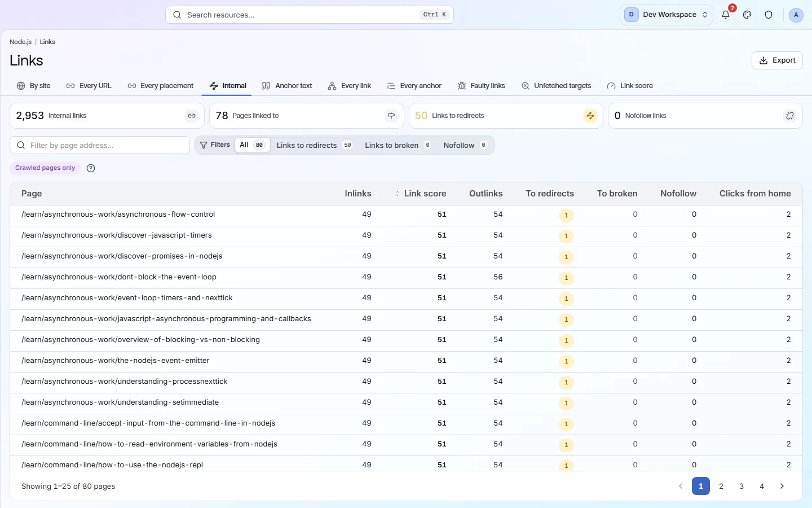Image resolution: width=812 pixels, height=508 pixels.
Task: Open /learn/asynchronous-work/discover-promises-in-nodejs row
Action: [x=406, y=257]
